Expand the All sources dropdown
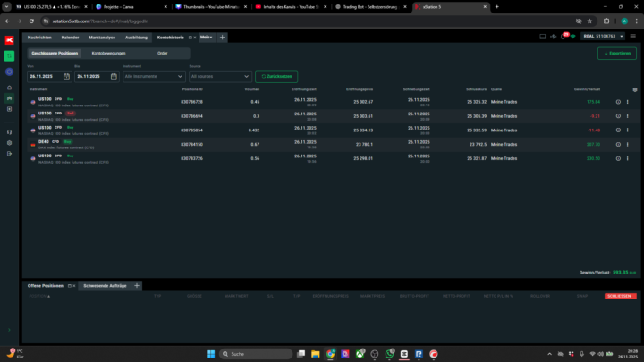The width and height of the screenshot is (644, 362). (x=220, y=76)
